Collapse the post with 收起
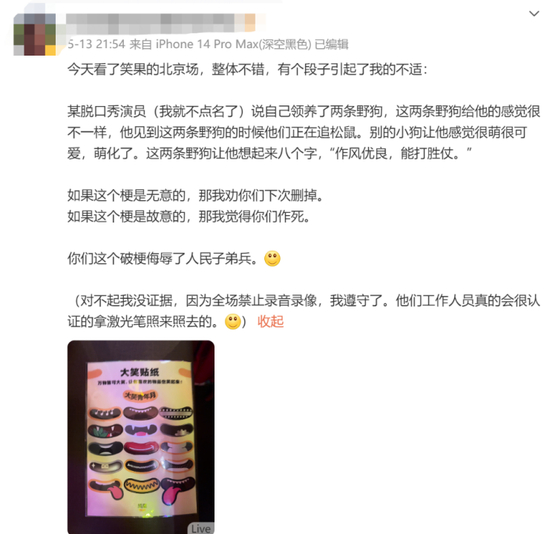This screenshot has width=550, height=534. click(x=270, y=321)
